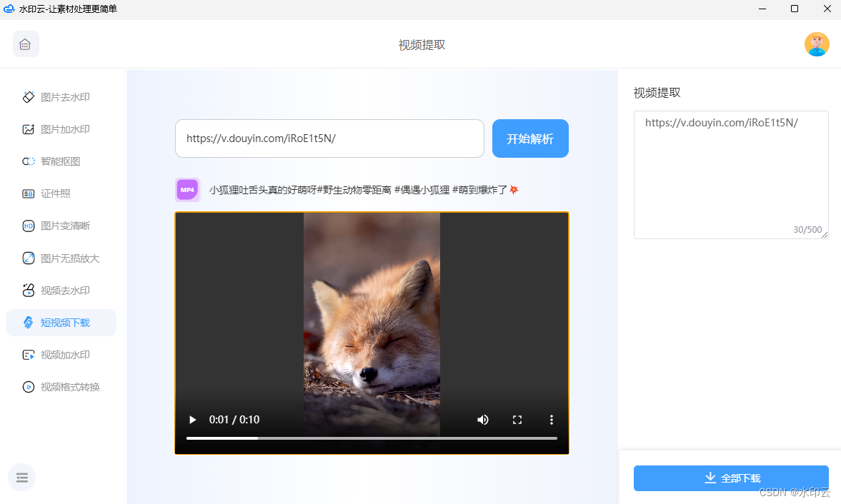The image size is (841, 504).
Task: Mute the video with the speaker icon
Action: coord(483,419)
